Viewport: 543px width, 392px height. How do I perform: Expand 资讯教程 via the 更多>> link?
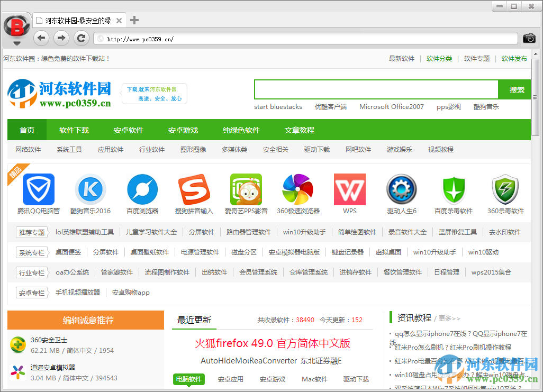point(449,317)
